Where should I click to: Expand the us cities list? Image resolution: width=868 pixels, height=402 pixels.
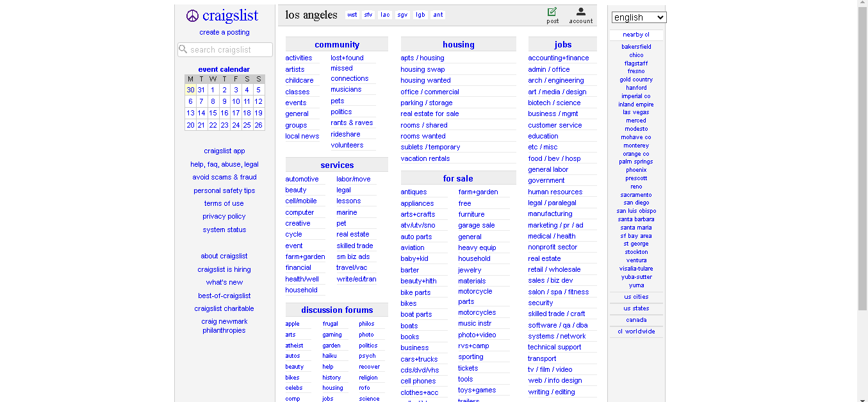point(636,297)
